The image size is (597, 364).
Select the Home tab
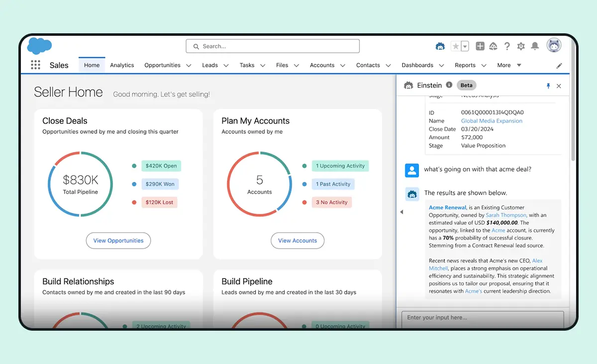point(92,65)
